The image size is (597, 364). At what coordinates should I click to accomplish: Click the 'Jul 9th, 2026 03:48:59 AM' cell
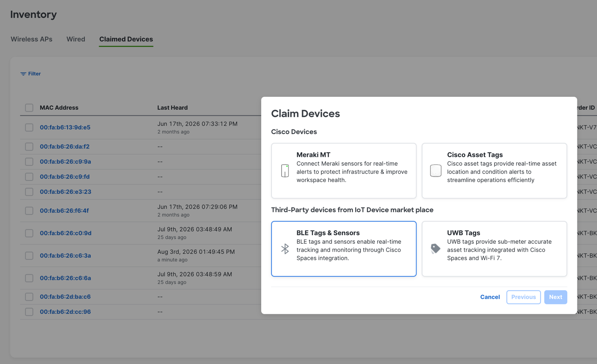click(195, 274)
